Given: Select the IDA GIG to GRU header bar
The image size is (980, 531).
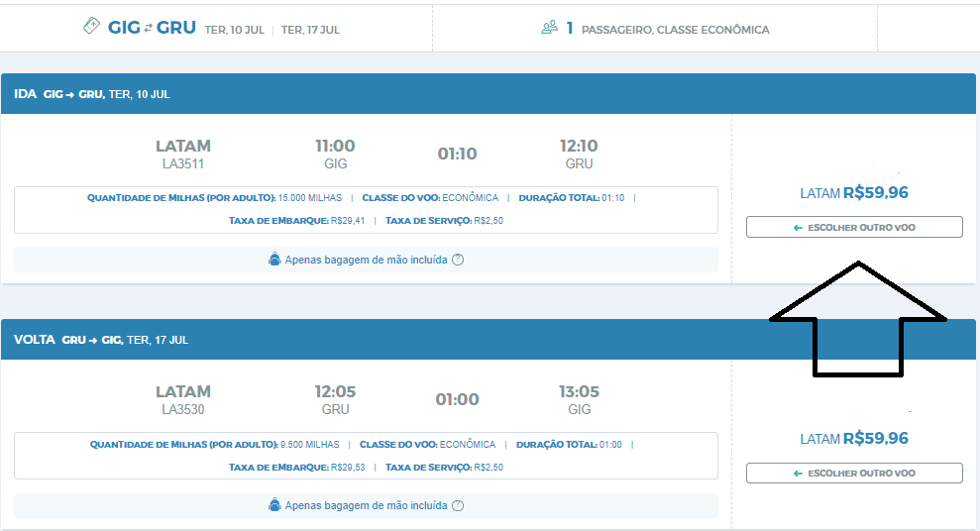Looking at the screenshot, I should pyautogui.click(x=489, y=94).
